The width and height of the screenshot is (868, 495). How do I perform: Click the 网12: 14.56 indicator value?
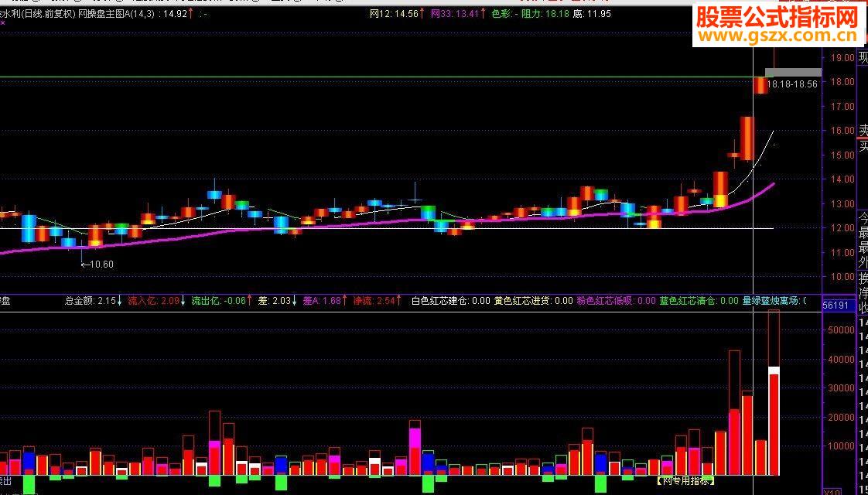point(393,14)
